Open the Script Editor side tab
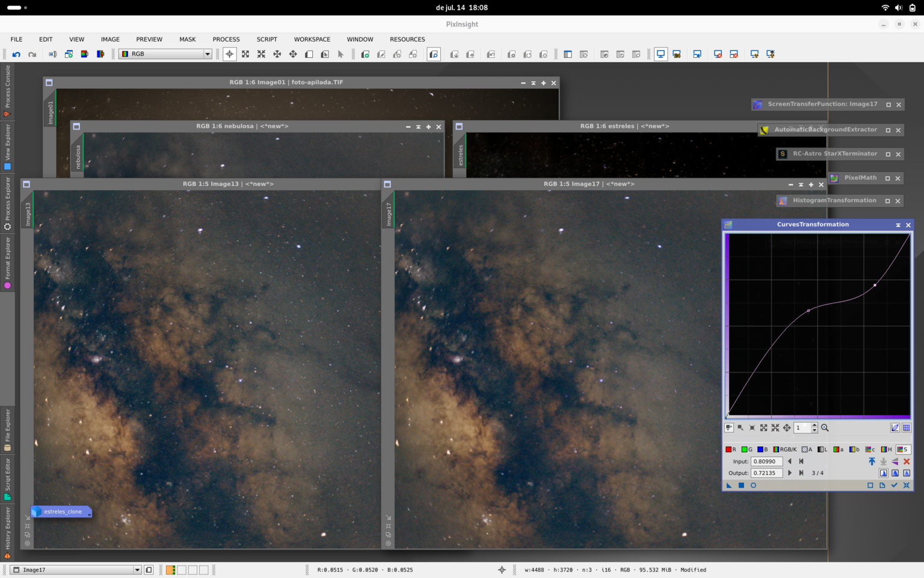The width and height of the screenshot is (924, 578). coord(7,479)
